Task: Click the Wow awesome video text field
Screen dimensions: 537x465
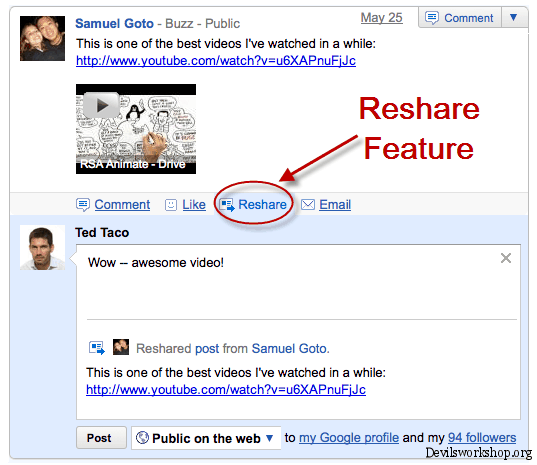Action: coord(298,282)
